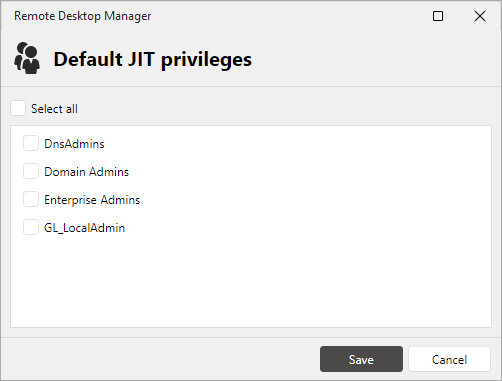Click the Enterprise Admins label text
This screenshot has width=502, height=381.
[x=92, y=200]
